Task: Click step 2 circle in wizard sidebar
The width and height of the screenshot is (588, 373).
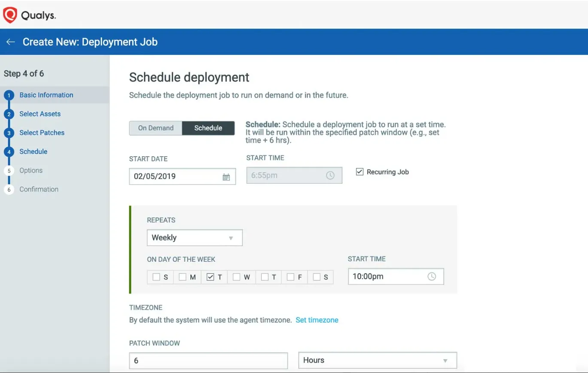Action: [x=9, y=114]
